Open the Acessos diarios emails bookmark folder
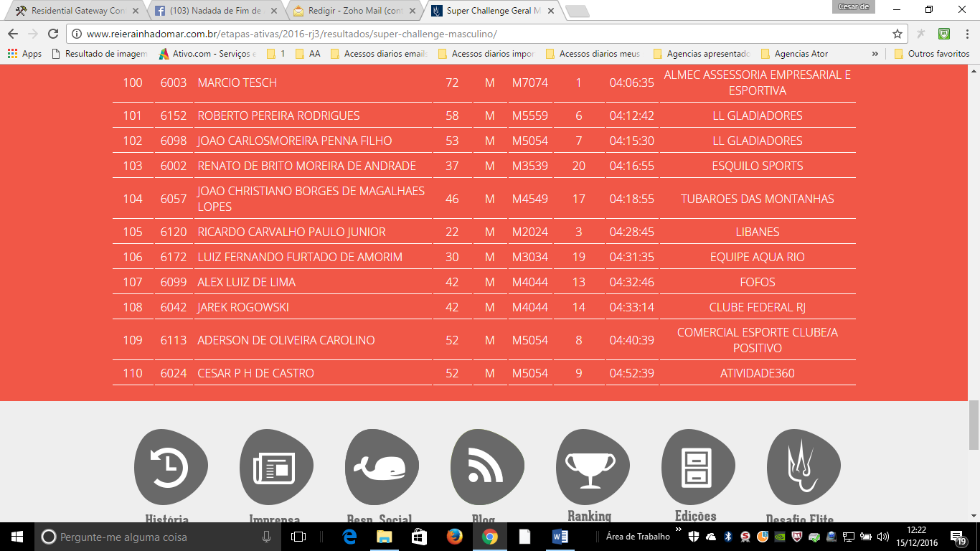 click(379, 54)
